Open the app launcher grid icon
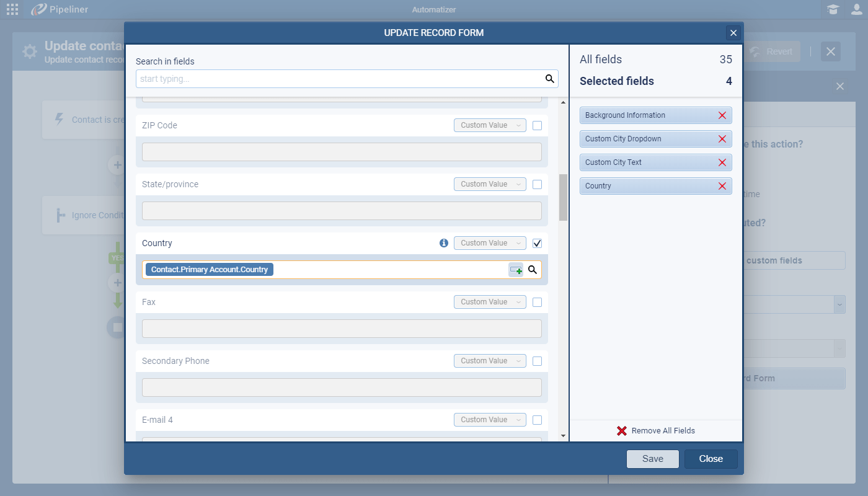 tap(12, 9)
